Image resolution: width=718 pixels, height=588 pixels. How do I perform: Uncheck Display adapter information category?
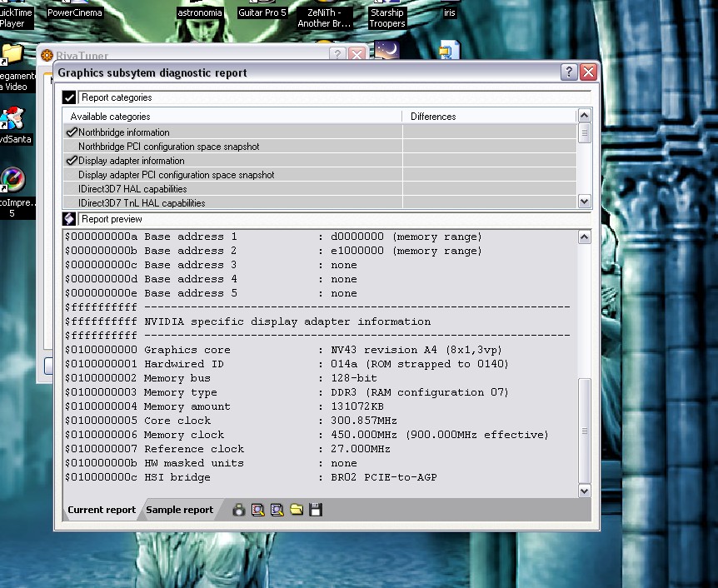pos(72,161)
